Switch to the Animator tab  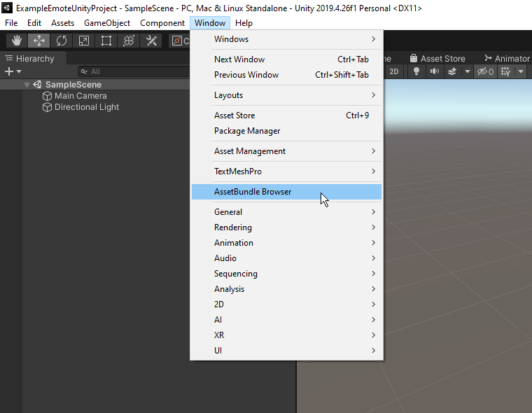(507, 59)
